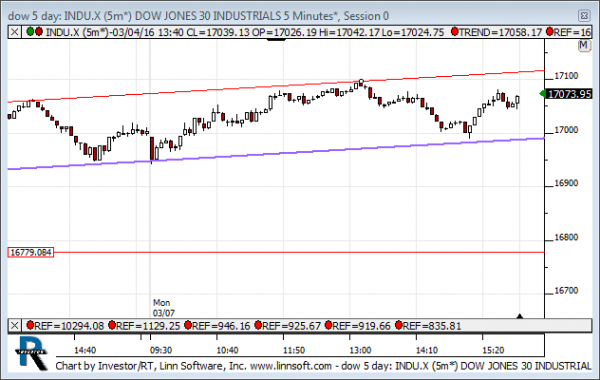Click the 13:00 time axis label
600x380 pixels.
[x=360, y=350]
